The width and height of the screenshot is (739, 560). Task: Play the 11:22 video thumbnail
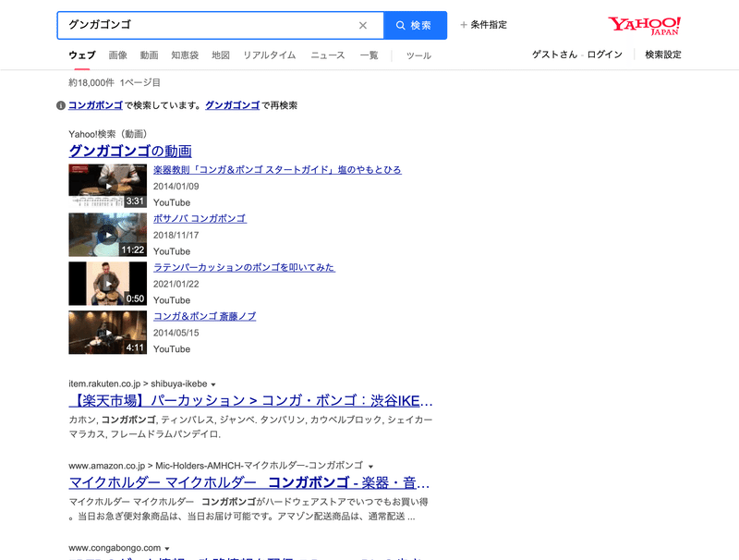tap(107, 235)
